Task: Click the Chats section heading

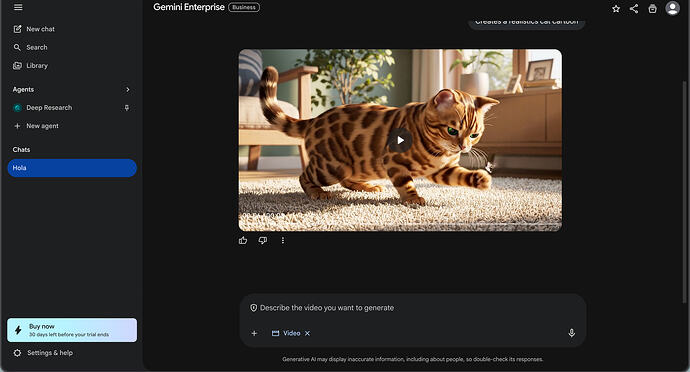Action: 21,150
